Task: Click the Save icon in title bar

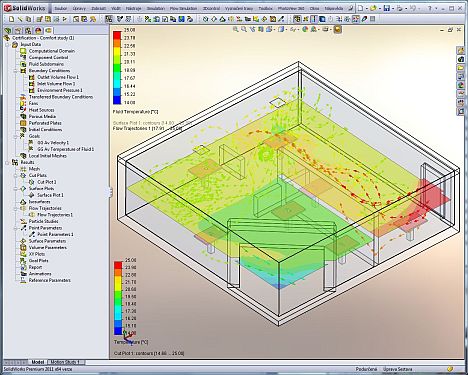Action: [386, 8]
